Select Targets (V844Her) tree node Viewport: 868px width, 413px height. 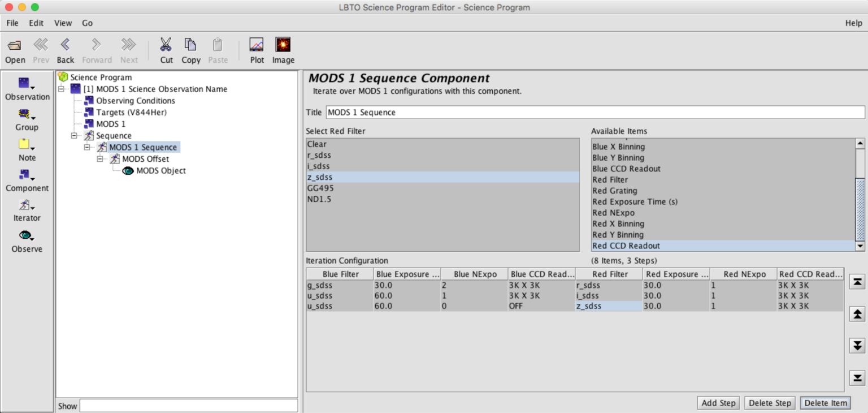pos(131,112)
